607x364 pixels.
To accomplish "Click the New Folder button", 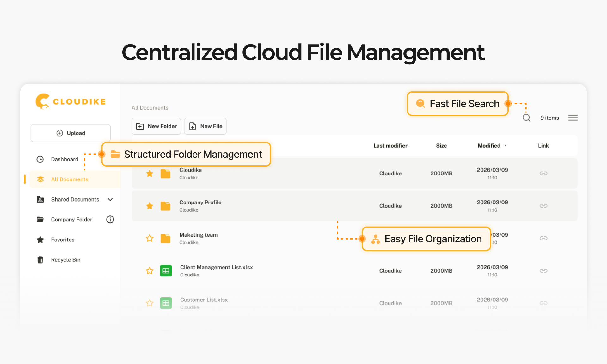I will pyautogui.click(x=156, y=126).
